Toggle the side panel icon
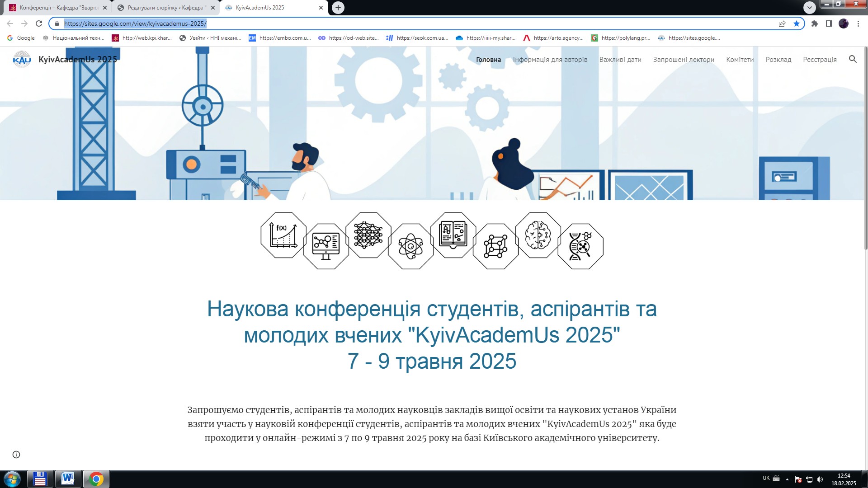This screenshot has height=488, width=868. (x=829, y=23)
